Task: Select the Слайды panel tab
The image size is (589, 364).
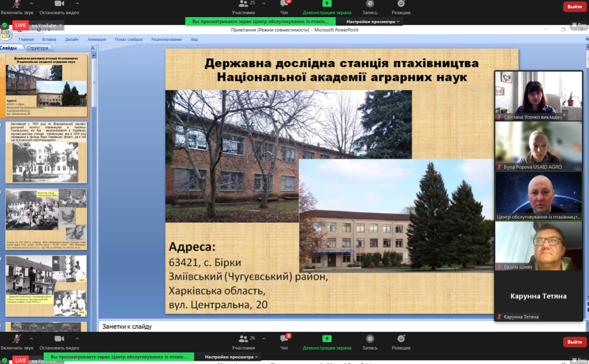Action: point(9,48)
